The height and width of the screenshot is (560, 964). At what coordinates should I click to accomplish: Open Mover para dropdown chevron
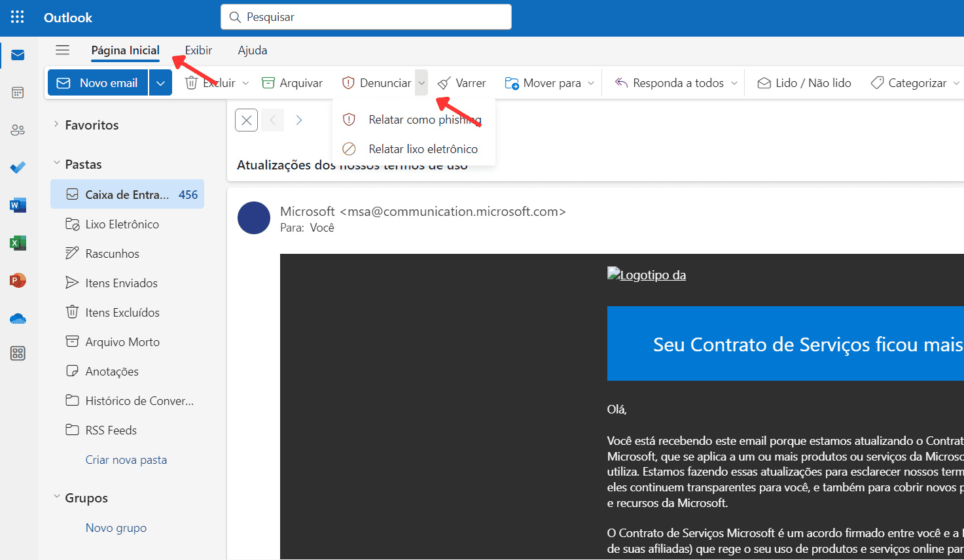click(x=591, y=83)
